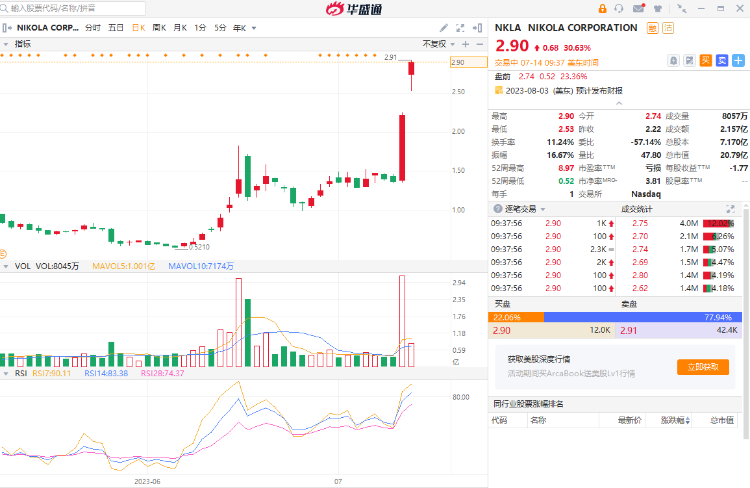Image resolution: width=750 pixels, height=488 pixels.
Task: Click the 代码 column header
Action: [x=499, y=420]
